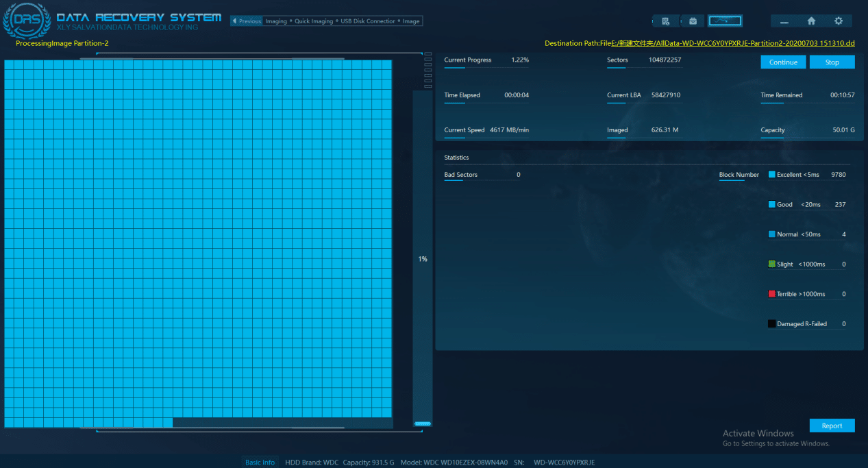Click the Statistics section heading
This screenshot has width=868, height=468.
(x=456, y=158)
